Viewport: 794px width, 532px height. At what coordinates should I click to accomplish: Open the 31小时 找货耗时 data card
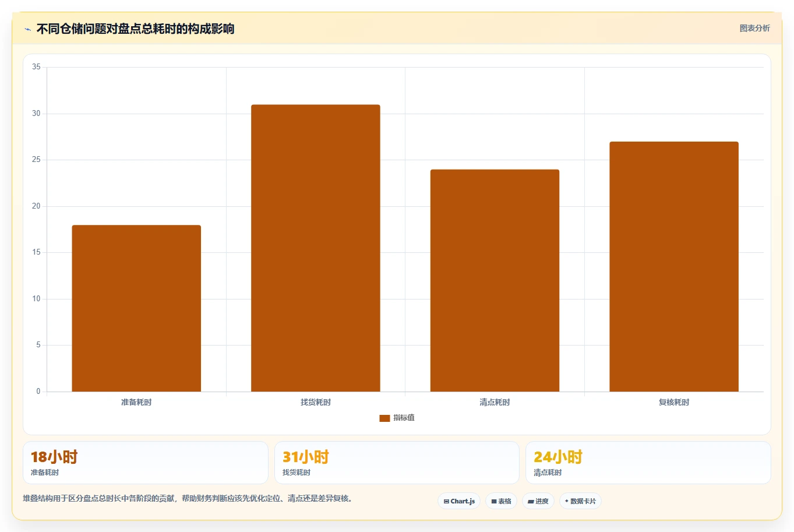click(x=397, y=463)
